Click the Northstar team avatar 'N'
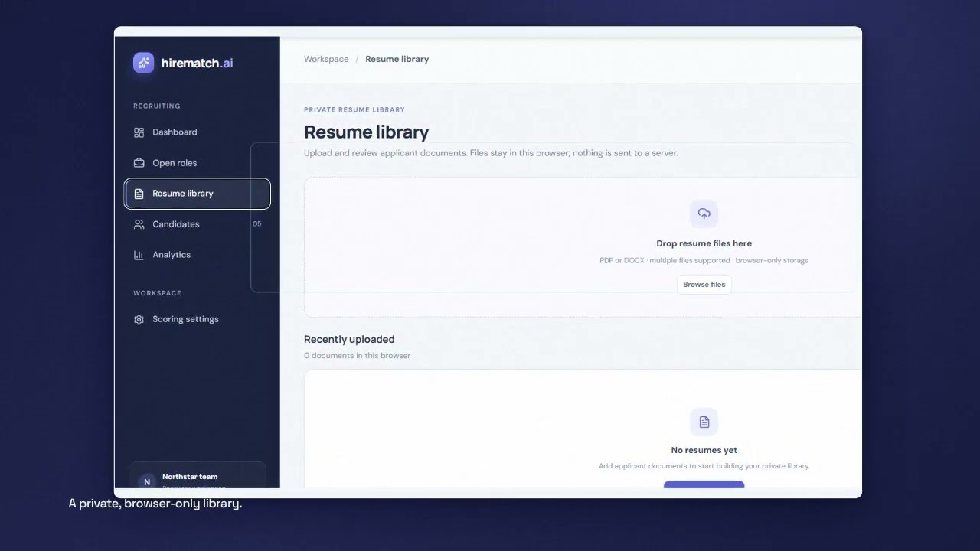 tap(147, 482)
